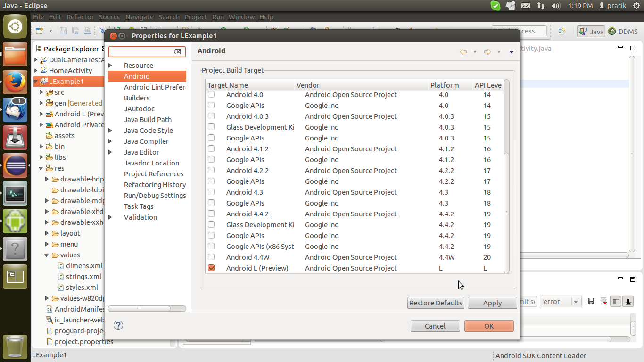
Task: Check the Android 4.4W build target
Action: pyautogui.click(x=211, y=257)
